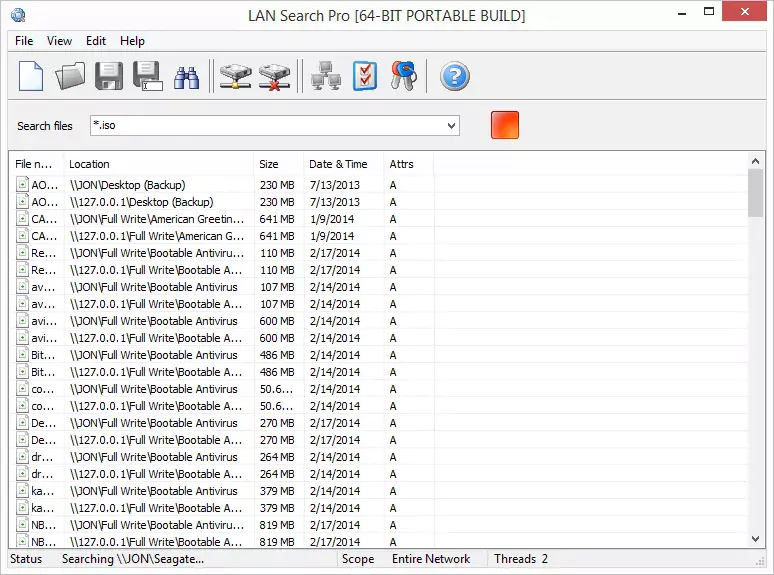
Task: Click the scrollbar down arrow
Action: pos(755,539)
